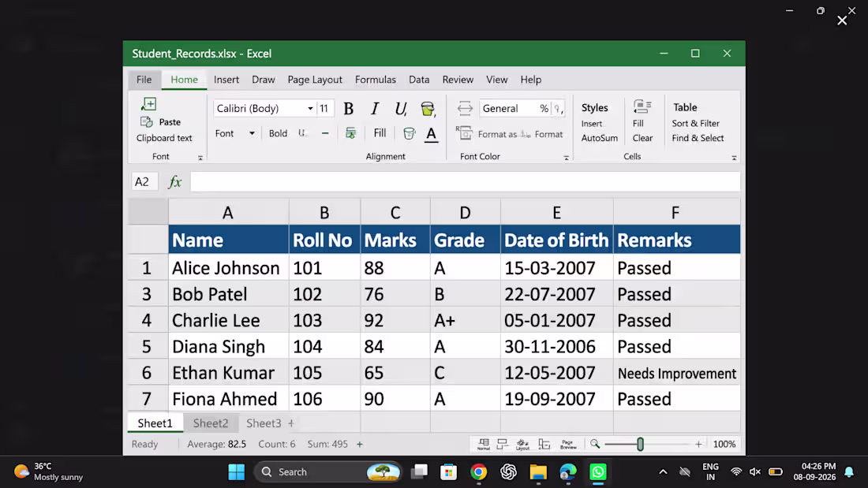This screenshot has height=488, width=868.
Task: Switch to Normal view in status bar
Action: point(483,445)
